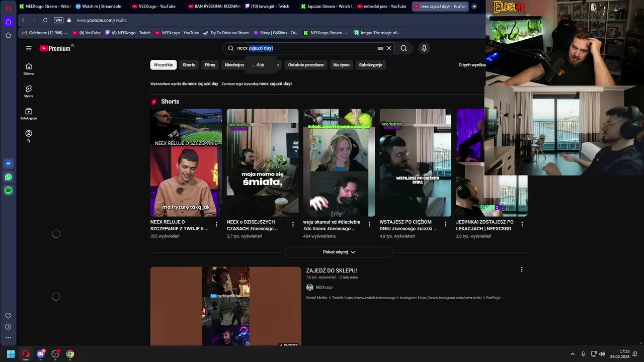The image size is (644, 362).
Task: Toggle the VPN badge in address bar
Action: click(x=59, y=20)
